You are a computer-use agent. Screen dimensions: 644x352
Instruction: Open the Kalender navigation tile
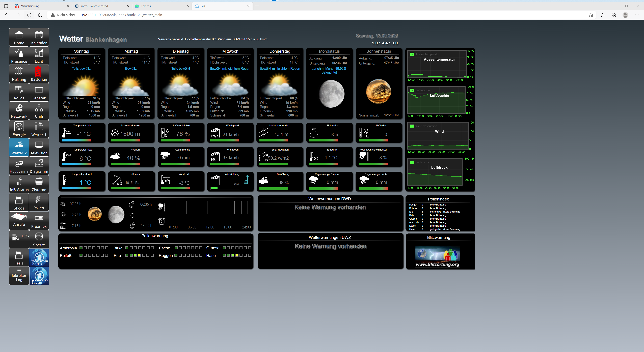(39, 37)
